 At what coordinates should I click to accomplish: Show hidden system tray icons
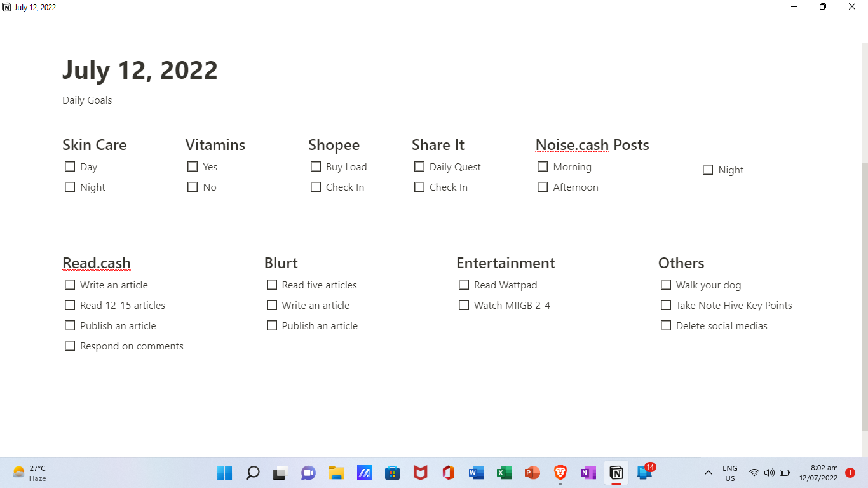709,473
